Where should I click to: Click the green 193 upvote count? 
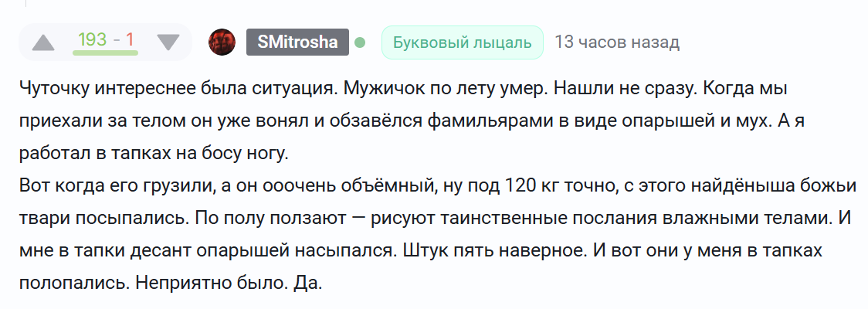[92, 39]
